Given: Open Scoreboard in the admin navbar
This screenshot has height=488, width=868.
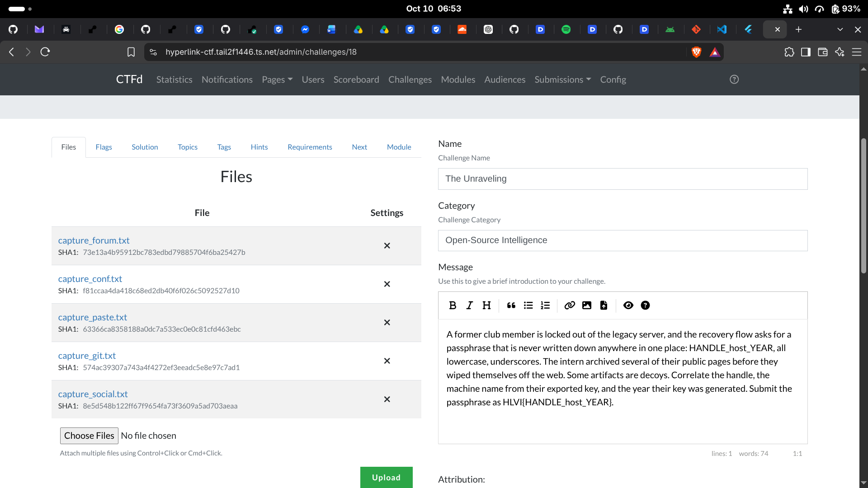Looking at the screenshot, I should point(356,80).
